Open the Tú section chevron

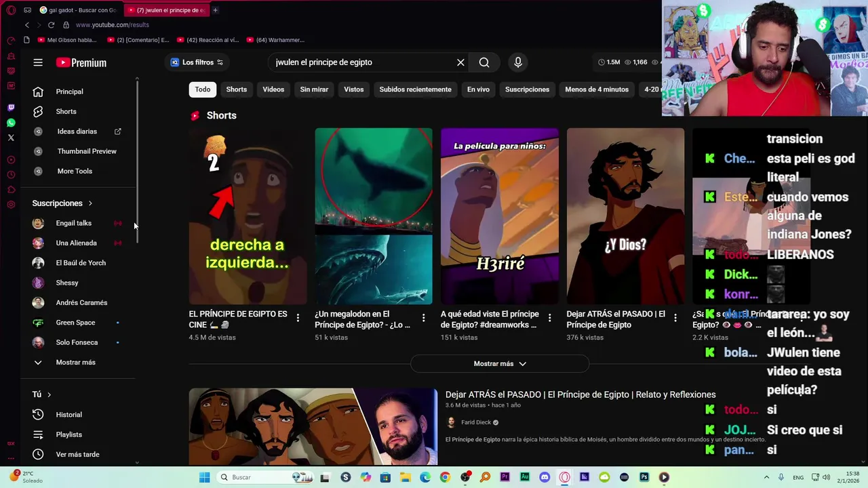point(49,394)
